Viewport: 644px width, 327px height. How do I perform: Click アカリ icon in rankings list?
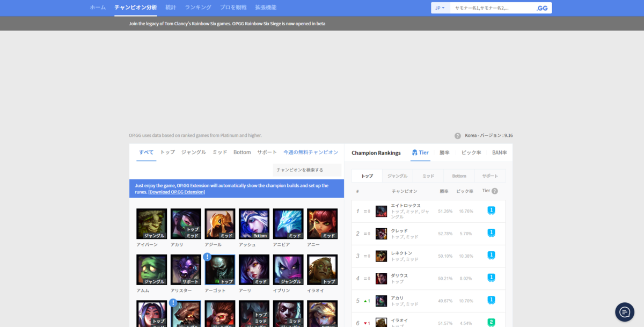(x=381, y=301)
